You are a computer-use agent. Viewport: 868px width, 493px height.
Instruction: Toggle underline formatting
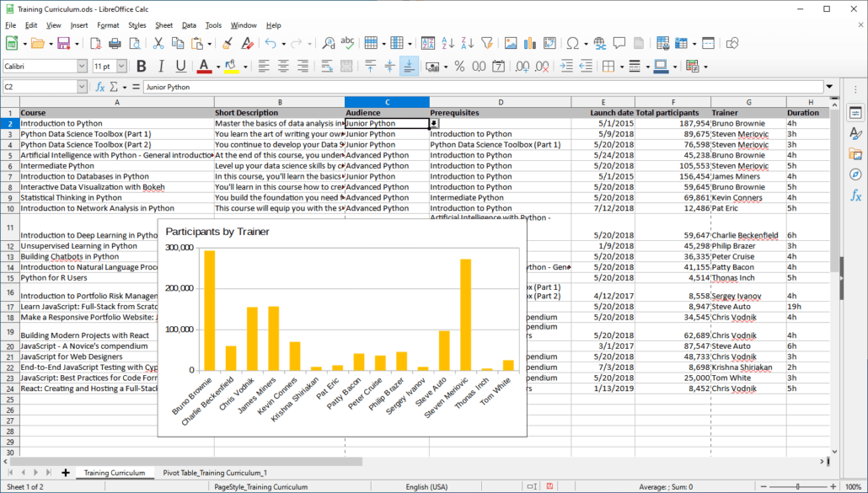pyautogui.click(x=181, y=66)
